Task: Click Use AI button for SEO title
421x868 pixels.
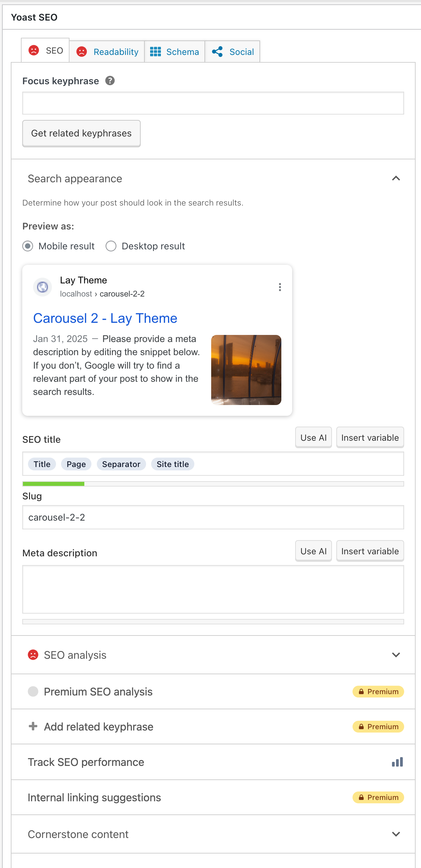Action: [313, 438]
